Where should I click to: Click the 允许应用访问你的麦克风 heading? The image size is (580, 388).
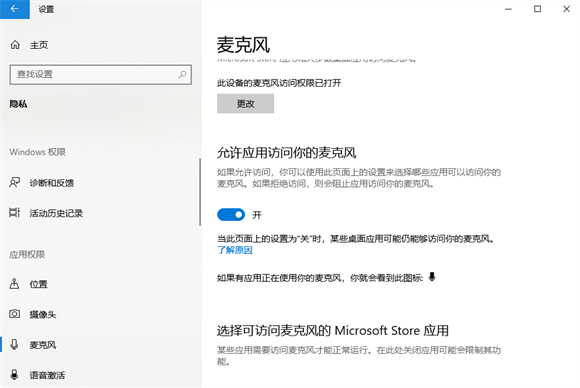pyautogui.click(x=287, y=152)
